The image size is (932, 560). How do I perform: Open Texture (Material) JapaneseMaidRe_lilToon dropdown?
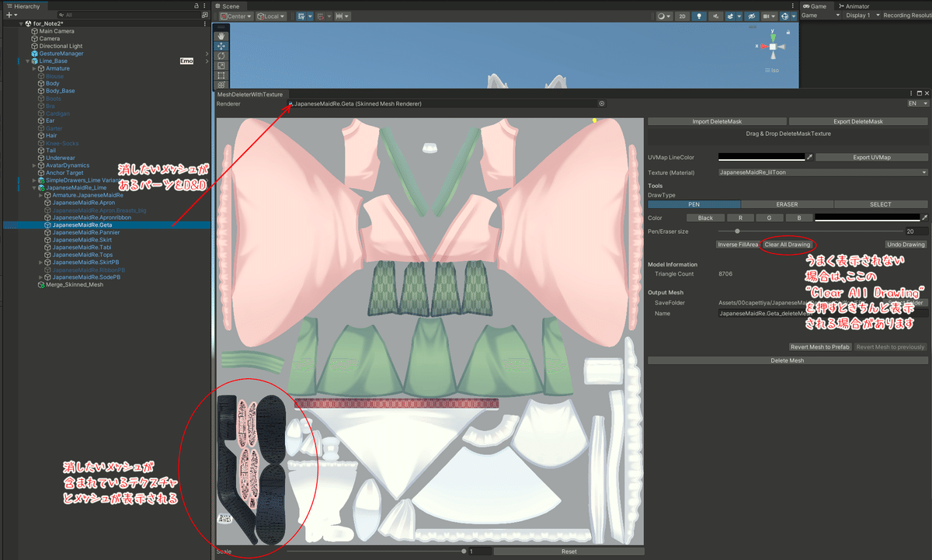click(822, 172)
